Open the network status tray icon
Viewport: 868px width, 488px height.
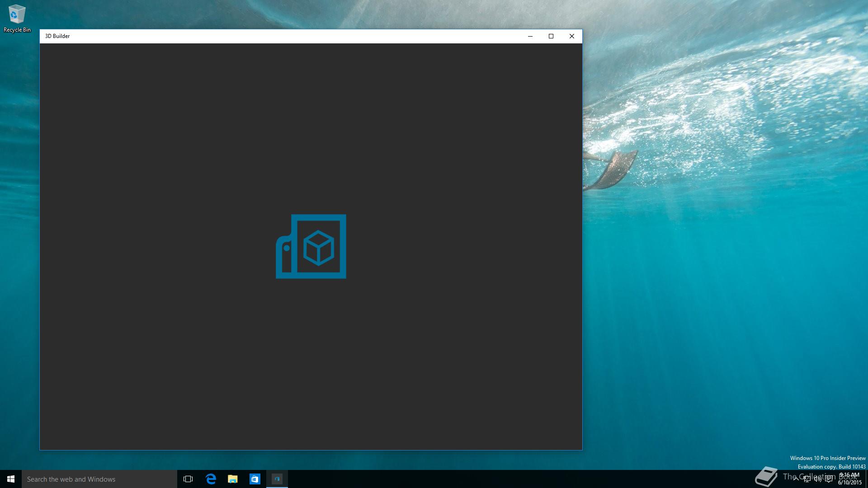(x=807, y=479)
